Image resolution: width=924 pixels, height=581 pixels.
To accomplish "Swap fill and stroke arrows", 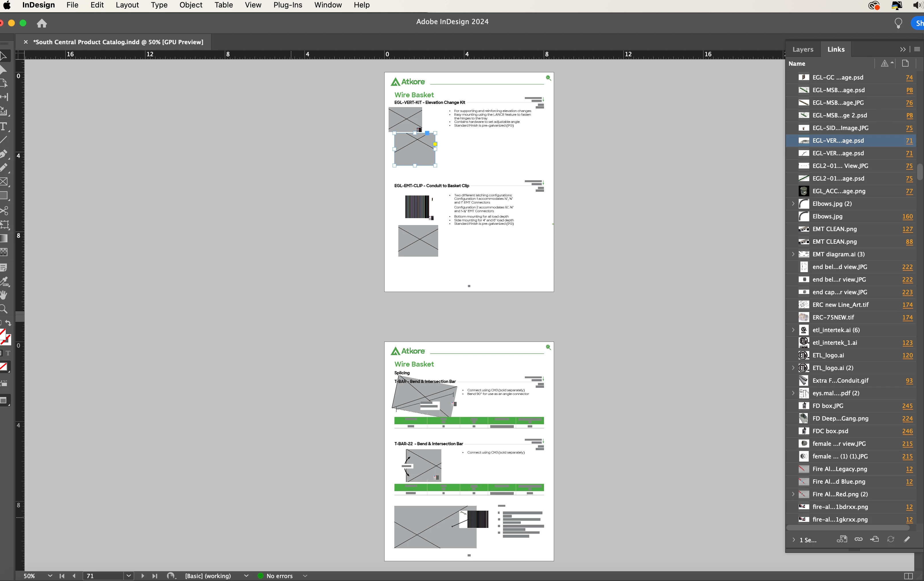I will tap(8, 323).
